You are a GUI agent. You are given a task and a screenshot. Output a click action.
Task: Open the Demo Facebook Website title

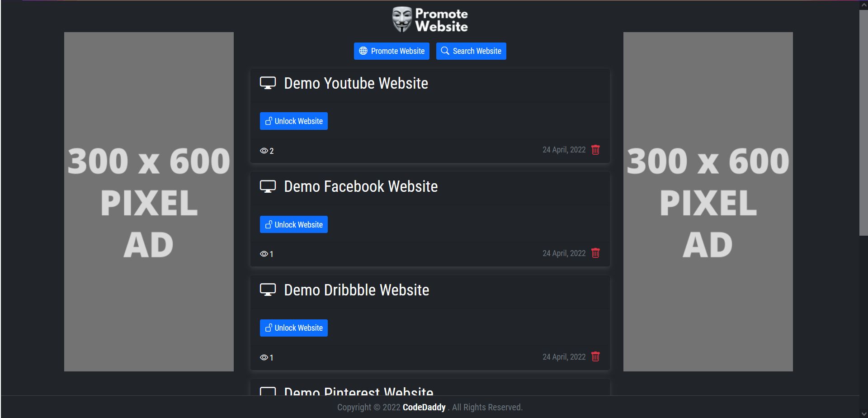tap(361, 186)
